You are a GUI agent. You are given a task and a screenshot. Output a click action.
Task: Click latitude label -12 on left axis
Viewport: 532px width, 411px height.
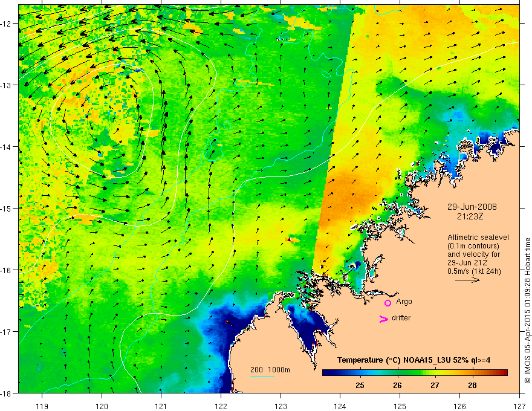6,24
